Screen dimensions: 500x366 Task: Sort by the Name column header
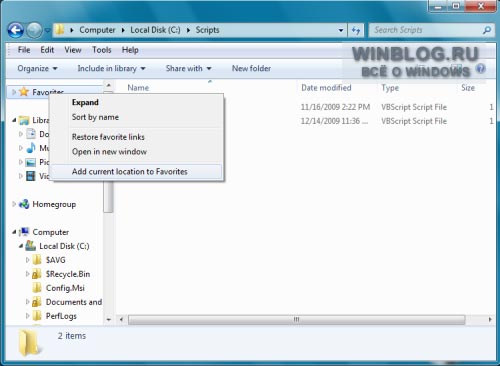tap(138, 88)
